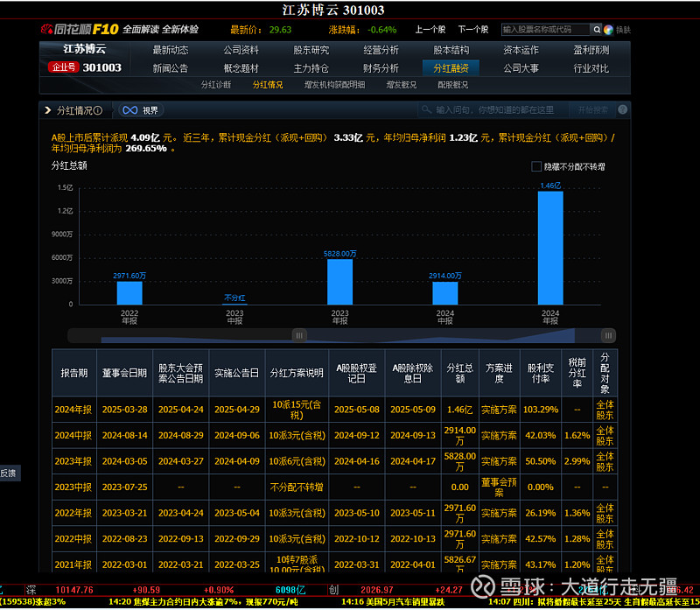This screenshot has width=700, height=610.
Task: Click the 2024年报 1.46亿 bar
Action: [550, 248]
